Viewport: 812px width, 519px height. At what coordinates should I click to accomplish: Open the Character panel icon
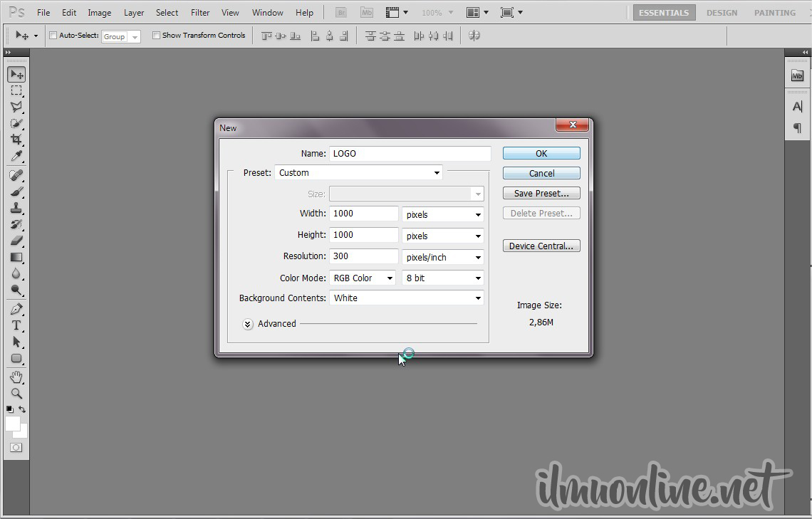point(797,107)
